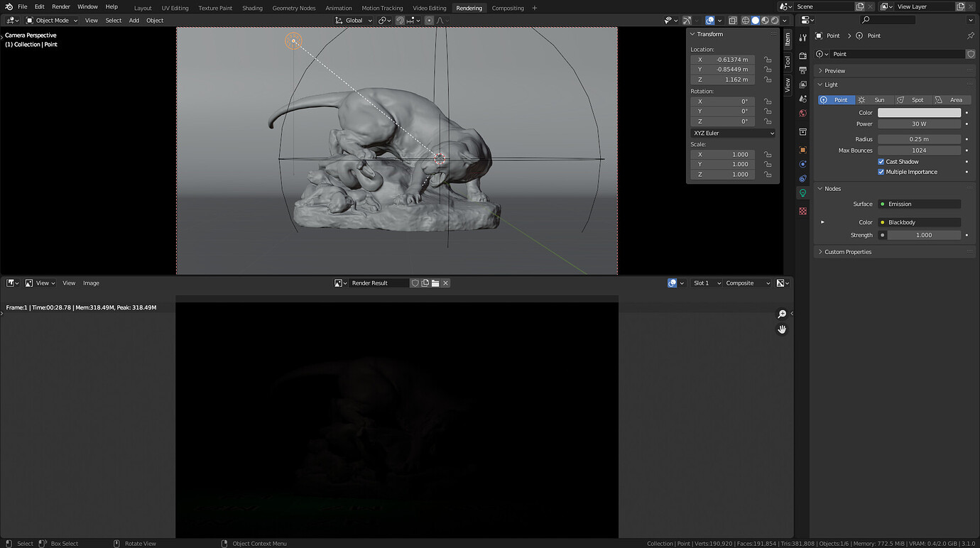Toggle the pin icon in properties header
Image resolution: width=980 pixels, height=548 pixels.
pyautogui.click(x=971, y=35)
